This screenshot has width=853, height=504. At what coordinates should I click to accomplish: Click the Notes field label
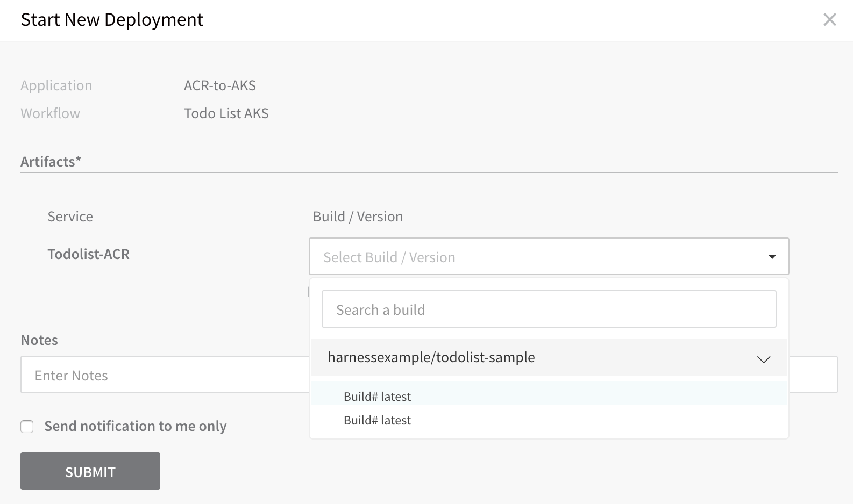pos(39,340)
